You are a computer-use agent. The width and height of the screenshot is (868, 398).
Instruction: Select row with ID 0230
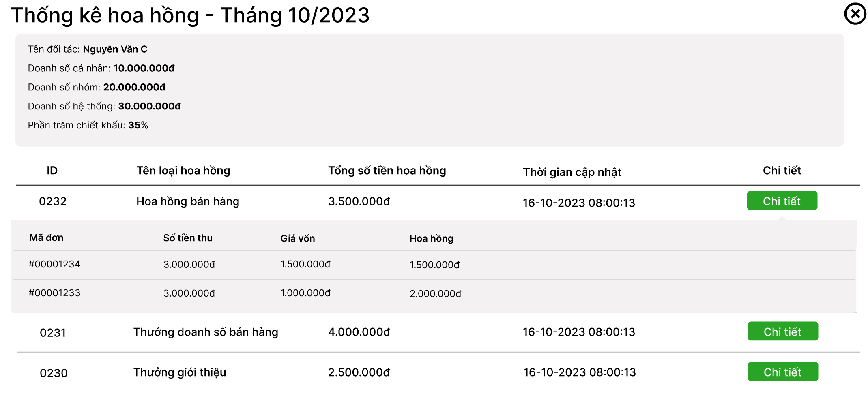(x=54, y=373)
